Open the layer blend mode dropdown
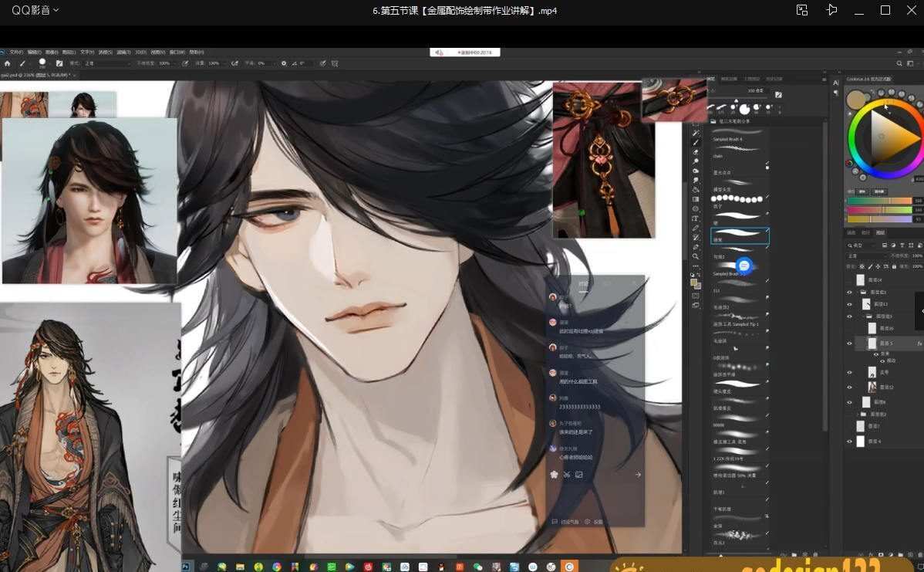The height and width of the screenshot is (572, 924). (866, 256)
